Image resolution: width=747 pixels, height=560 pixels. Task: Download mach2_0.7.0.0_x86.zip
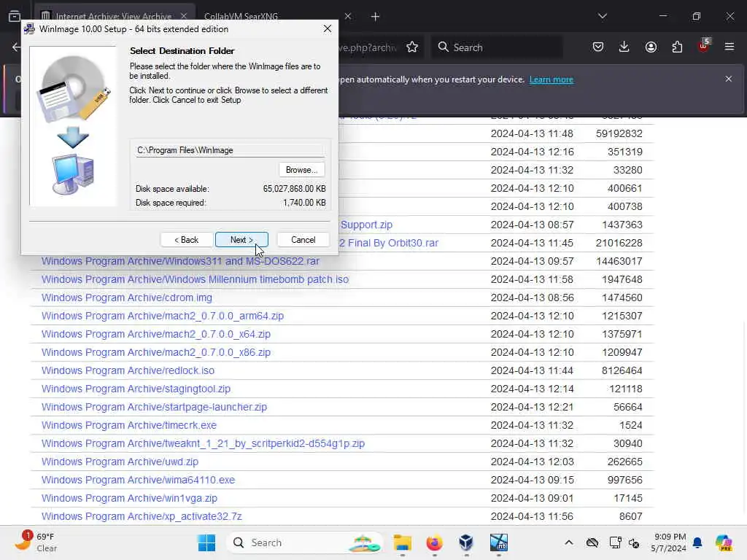pos(156,352)
